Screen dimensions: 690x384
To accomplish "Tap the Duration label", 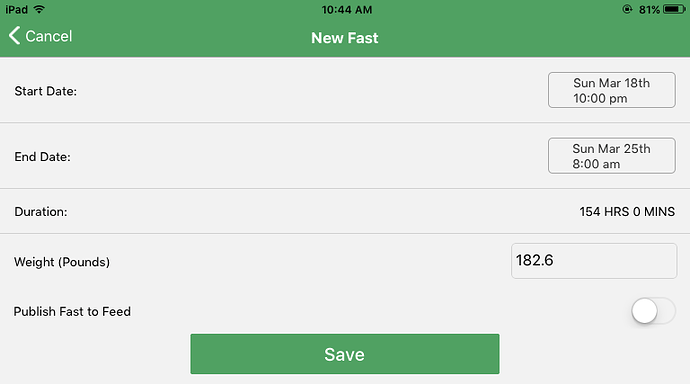I will (40, 212).
